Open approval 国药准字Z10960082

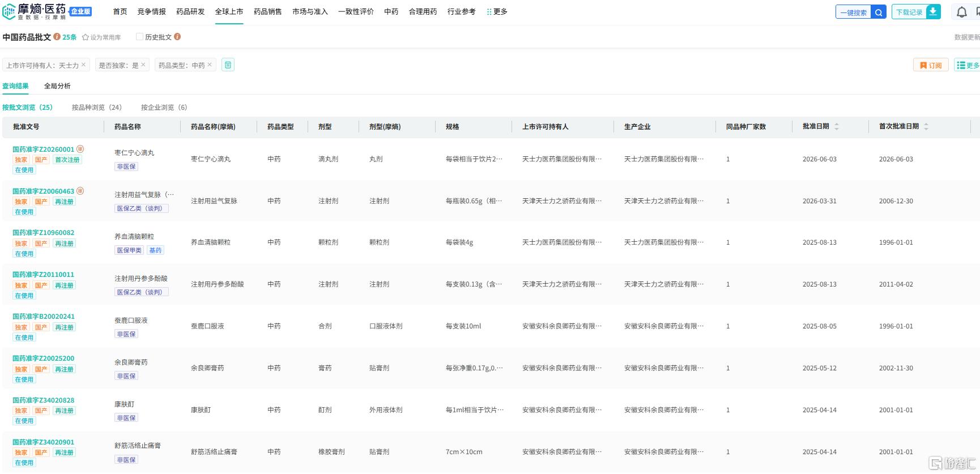pos(44,233)
